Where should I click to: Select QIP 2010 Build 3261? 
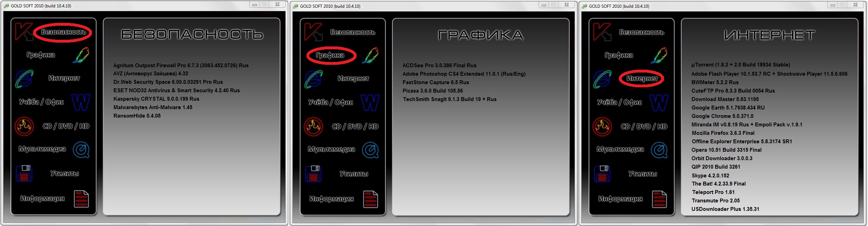[716, 167]
